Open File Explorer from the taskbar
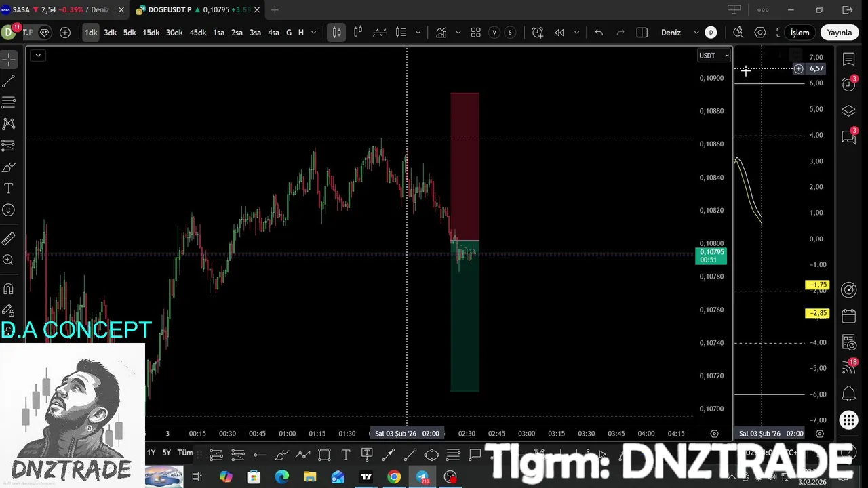Image resolution: width=868 pixels, height=488 pixels. tap(309, 477)
